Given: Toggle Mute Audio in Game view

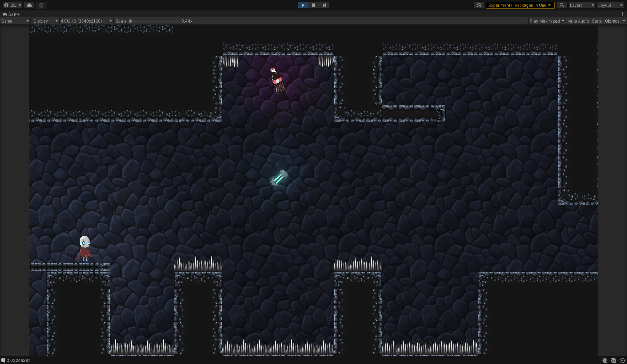Looking at the screenshot, I should pos(578,21).
